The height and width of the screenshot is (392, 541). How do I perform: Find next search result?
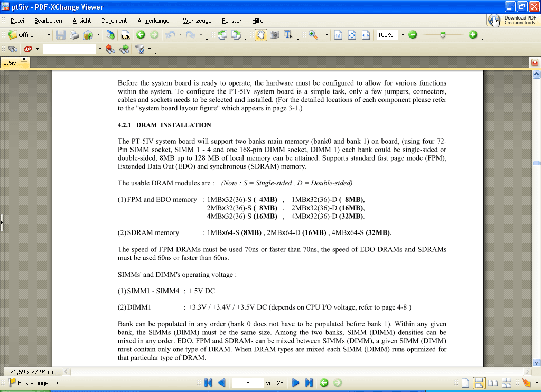(124, 49)
